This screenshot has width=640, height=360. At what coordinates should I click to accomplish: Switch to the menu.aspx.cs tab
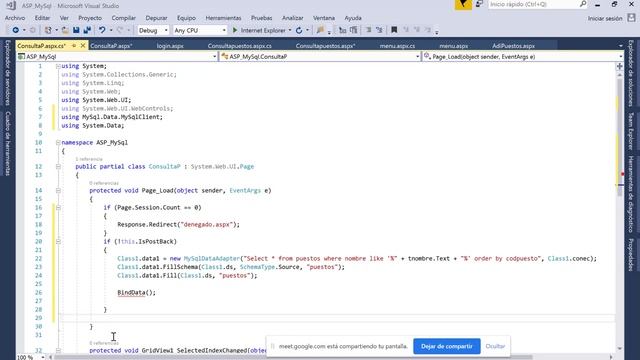pyautogui.click(x=397, y=46)
